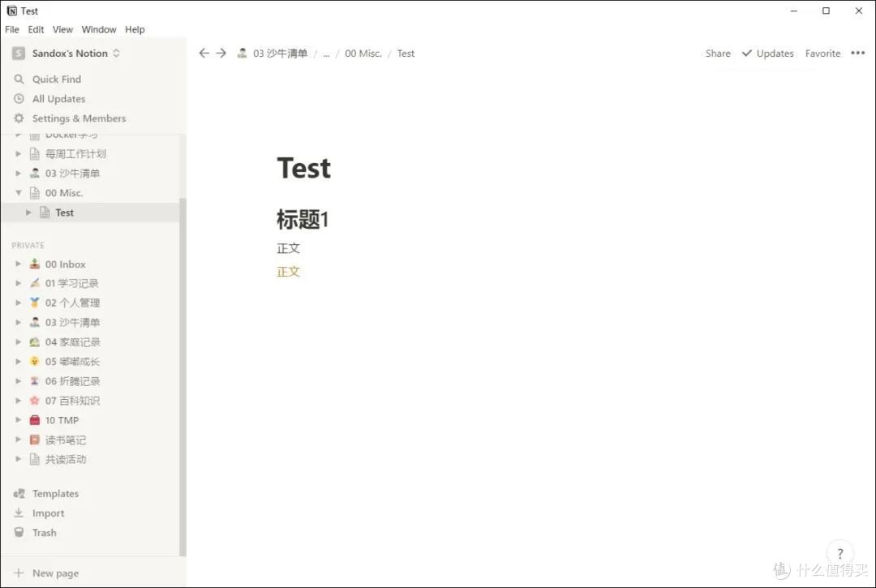Collapse the 00 Misc. page tree

pos(19,193)
